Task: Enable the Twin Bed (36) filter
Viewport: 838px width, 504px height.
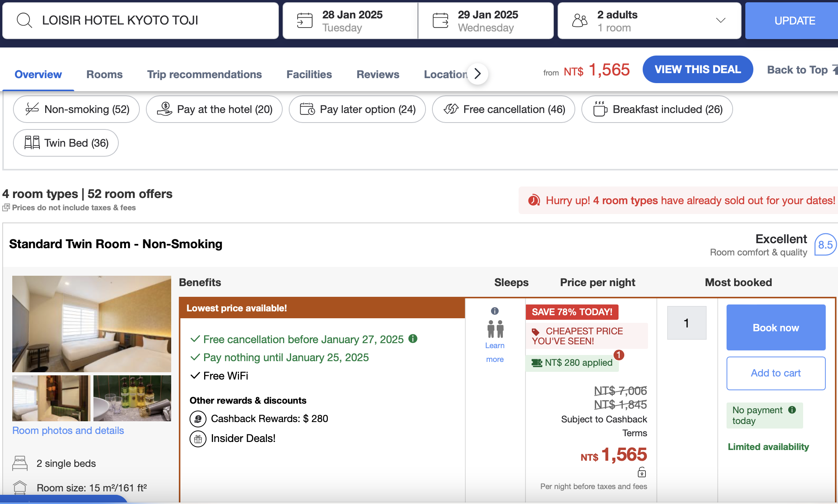Action: [x=66, y=143]
